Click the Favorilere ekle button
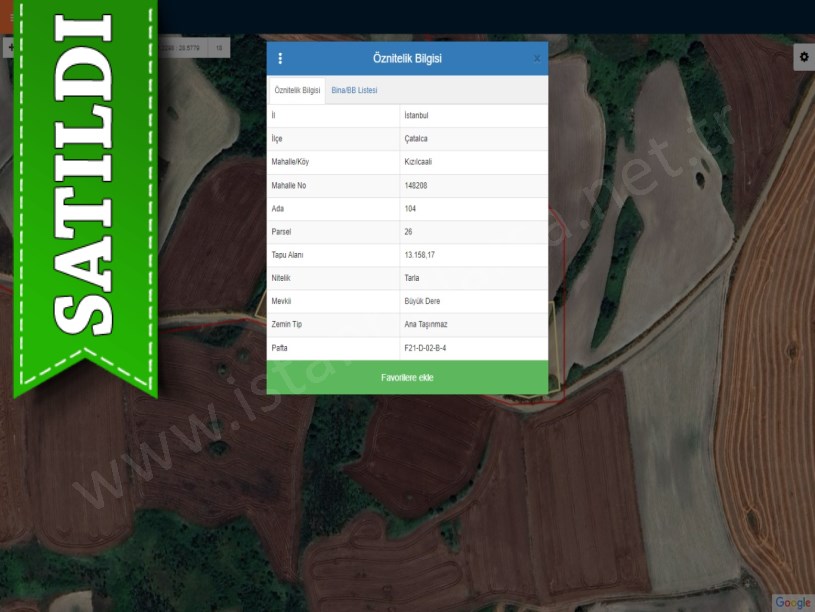 click(x=407, y=378)
